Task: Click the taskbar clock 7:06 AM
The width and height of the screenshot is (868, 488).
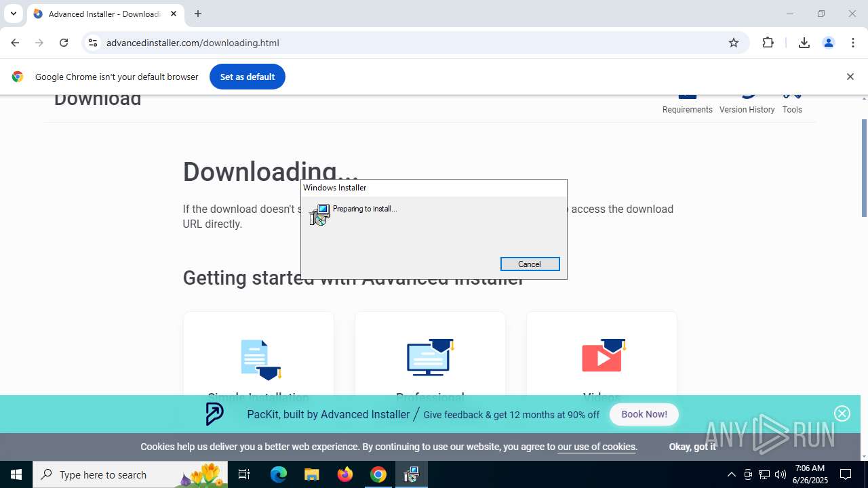Action: point(810,468)
